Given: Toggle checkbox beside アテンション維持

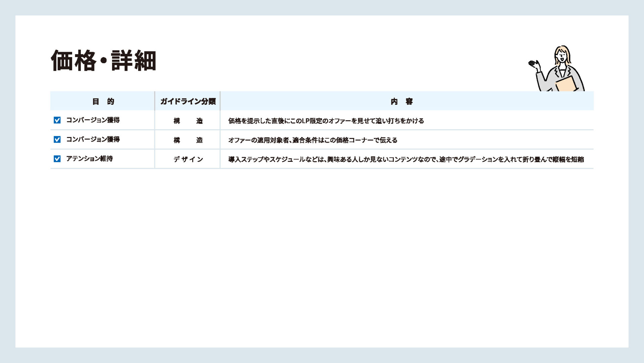Looking at the screenshot, I should tap(57, 159).
